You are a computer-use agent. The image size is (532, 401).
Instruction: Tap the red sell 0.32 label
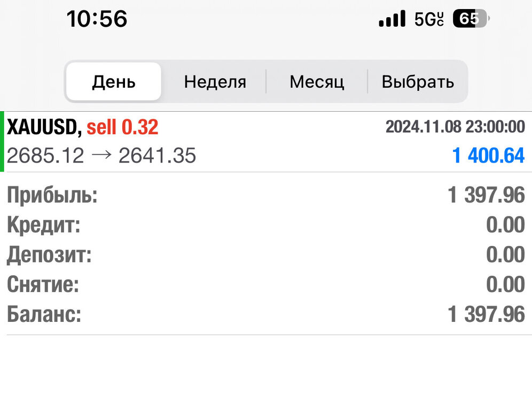click(x=122, y=127)
